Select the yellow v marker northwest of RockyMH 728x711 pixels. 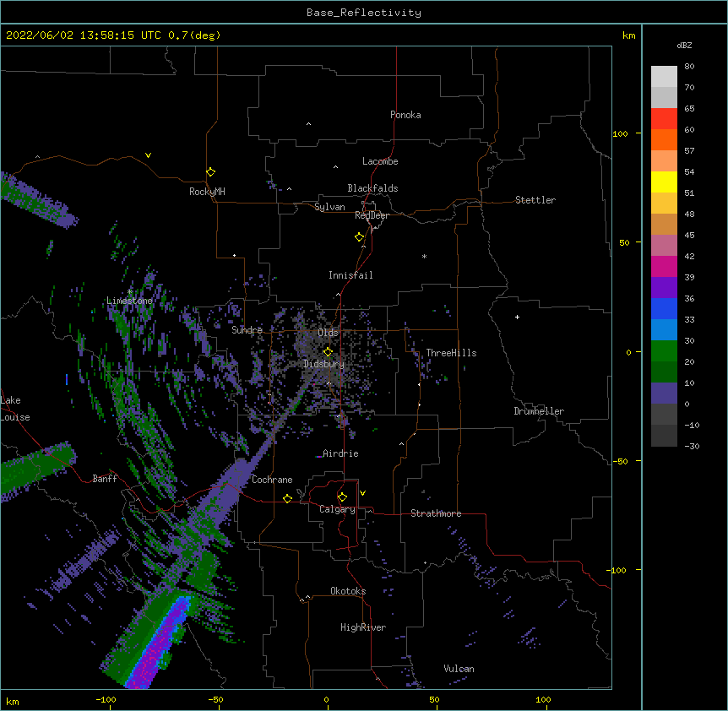coord(148,155)
